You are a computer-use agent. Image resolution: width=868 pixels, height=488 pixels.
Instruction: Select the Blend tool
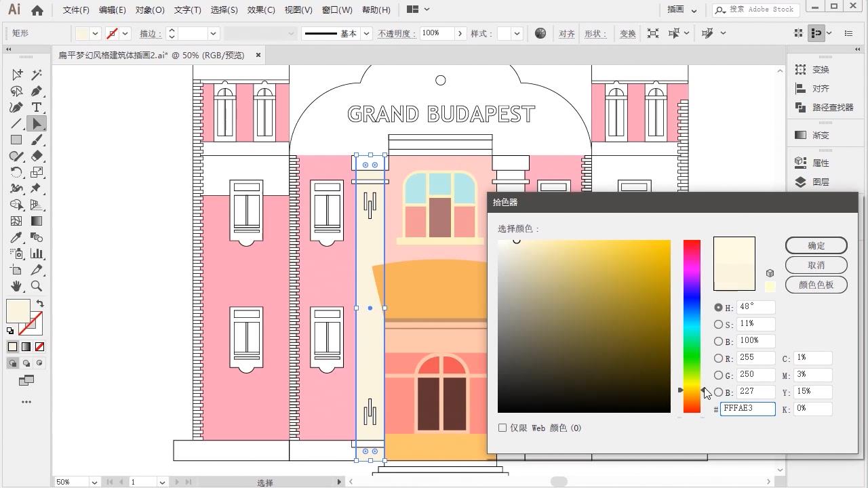pos(37,237)
